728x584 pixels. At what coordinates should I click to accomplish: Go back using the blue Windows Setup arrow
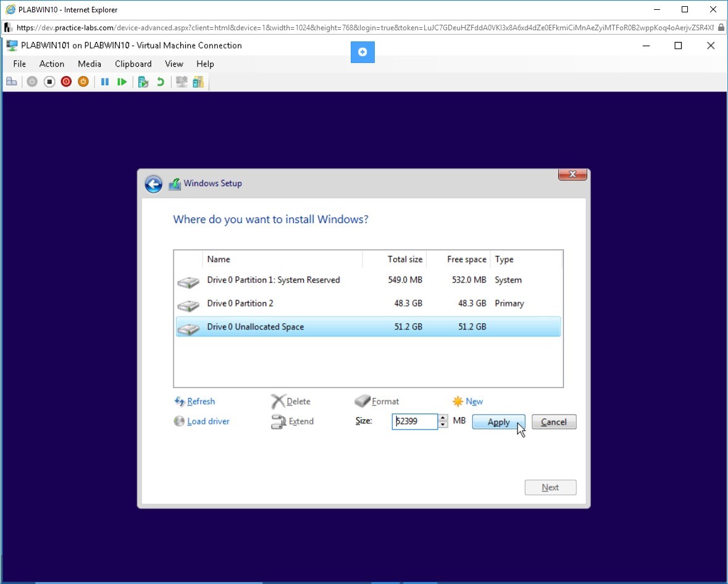[x=153, y=184]
